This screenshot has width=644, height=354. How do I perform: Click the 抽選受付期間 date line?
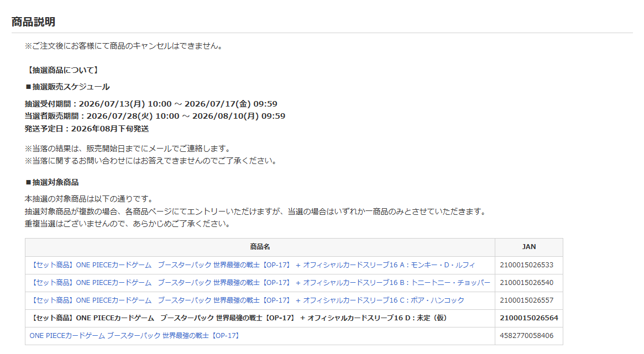click(151, 104)
